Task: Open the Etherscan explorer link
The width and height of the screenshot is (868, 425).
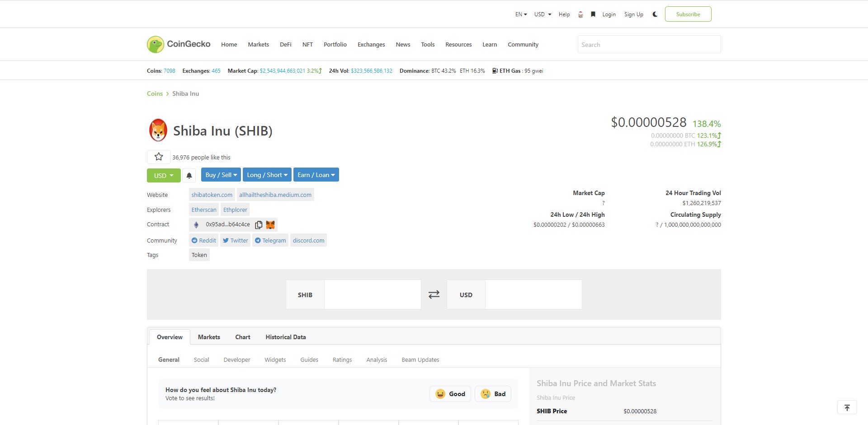Action: (204, 210)
